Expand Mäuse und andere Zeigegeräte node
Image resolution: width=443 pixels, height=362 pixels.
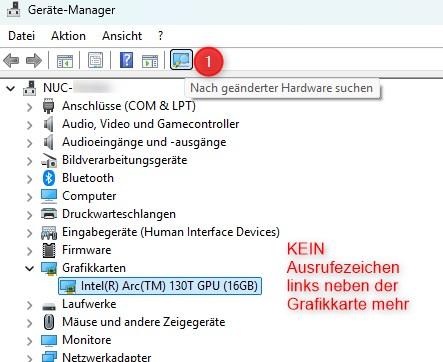click(30, 323)
